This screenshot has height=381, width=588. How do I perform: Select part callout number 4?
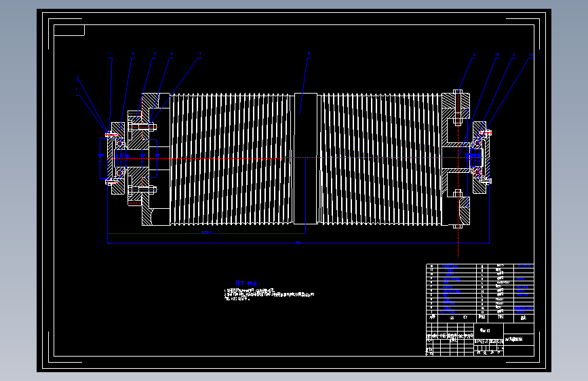click(133, 54)
